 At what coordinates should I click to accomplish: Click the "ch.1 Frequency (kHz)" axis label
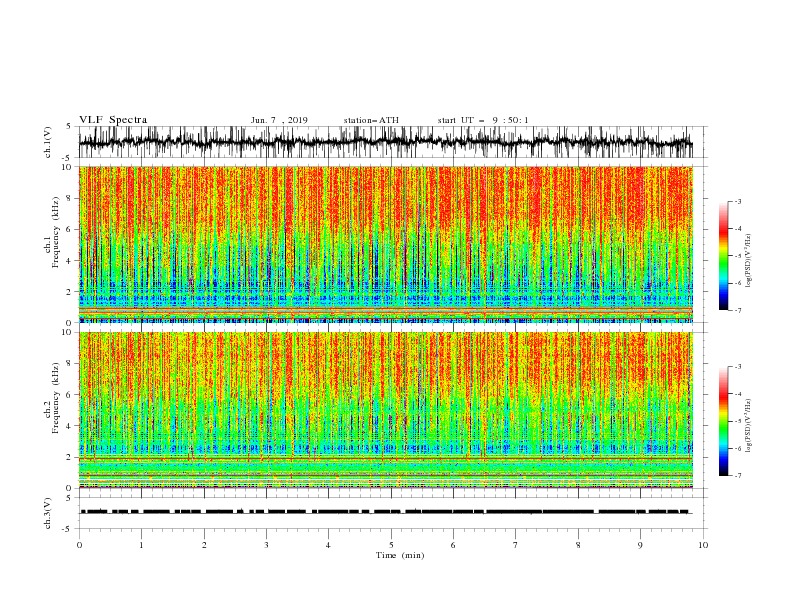52,233
